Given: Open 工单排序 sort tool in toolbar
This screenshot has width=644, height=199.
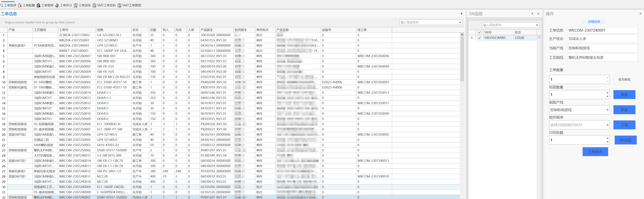Looking at the screenshot, I should coord(8,5).
